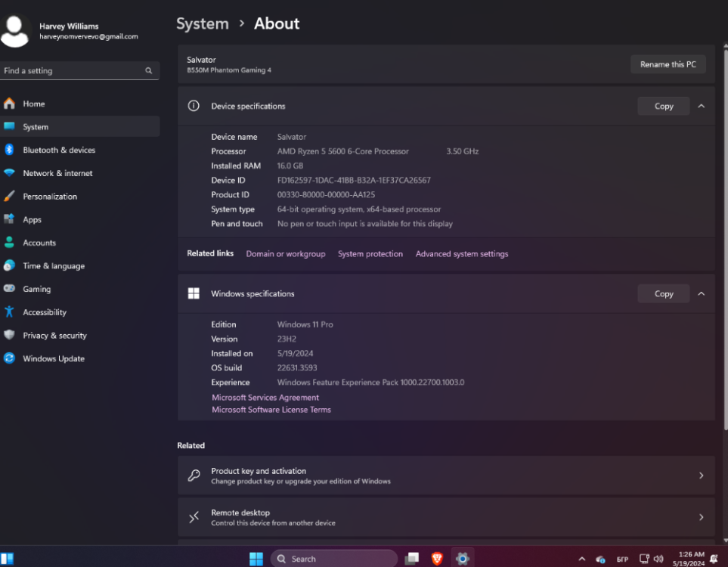Collapse the Device specifications section

(701, 107)
